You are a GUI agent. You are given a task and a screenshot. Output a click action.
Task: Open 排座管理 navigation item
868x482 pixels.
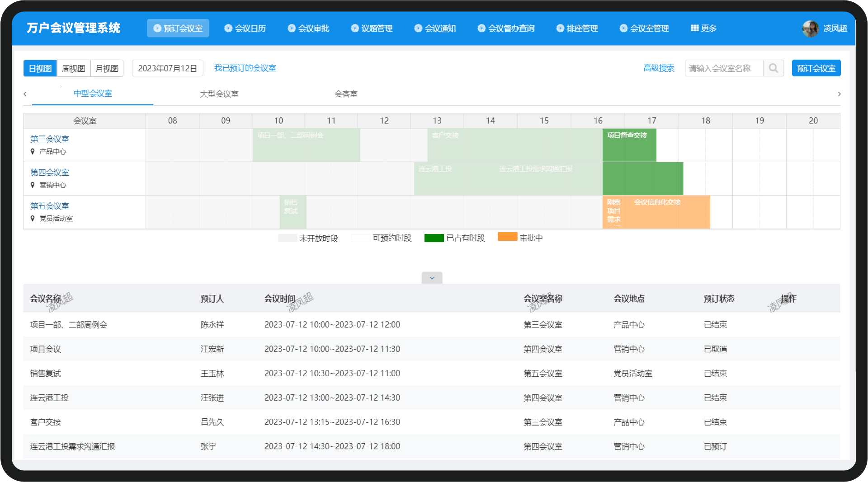[577, 28]
